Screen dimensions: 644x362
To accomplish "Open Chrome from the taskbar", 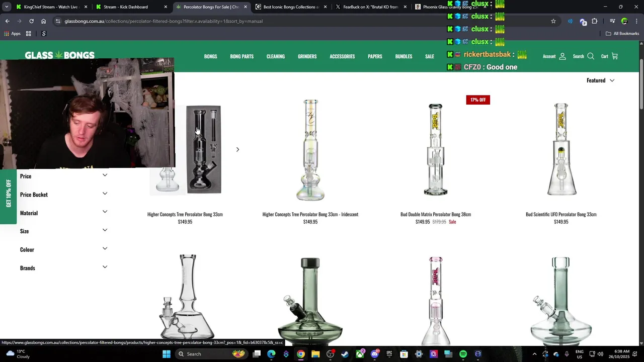I will (300, 354).
